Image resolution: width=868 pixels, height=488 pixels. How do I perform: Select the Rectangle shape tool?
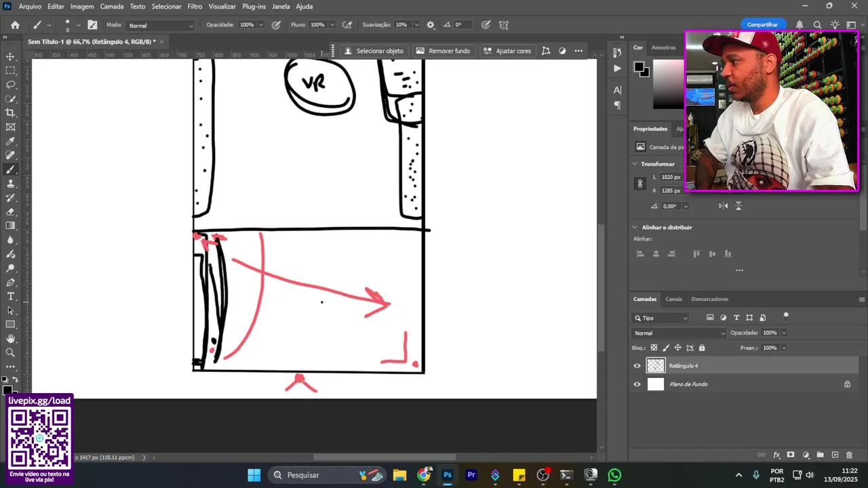click(10, 325)
